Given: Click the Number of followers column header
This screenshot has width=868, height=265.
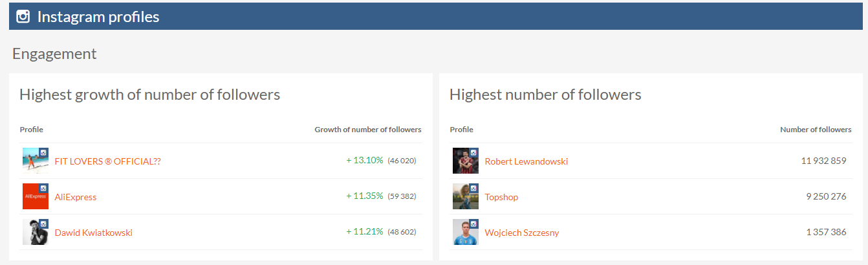Looking at the screenshot, I should (816, 130).
